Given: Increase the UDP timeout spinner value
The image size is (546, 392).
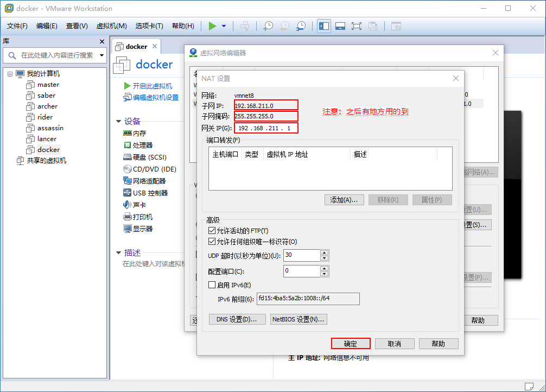Looking at the screenshot, I should point(325,252).
